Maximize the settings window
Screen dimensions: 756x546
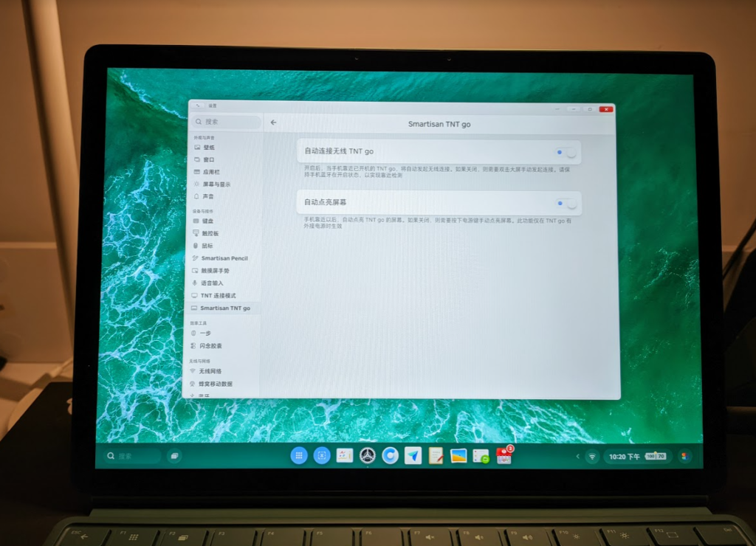pyautogui.click(x=590, y=109)
